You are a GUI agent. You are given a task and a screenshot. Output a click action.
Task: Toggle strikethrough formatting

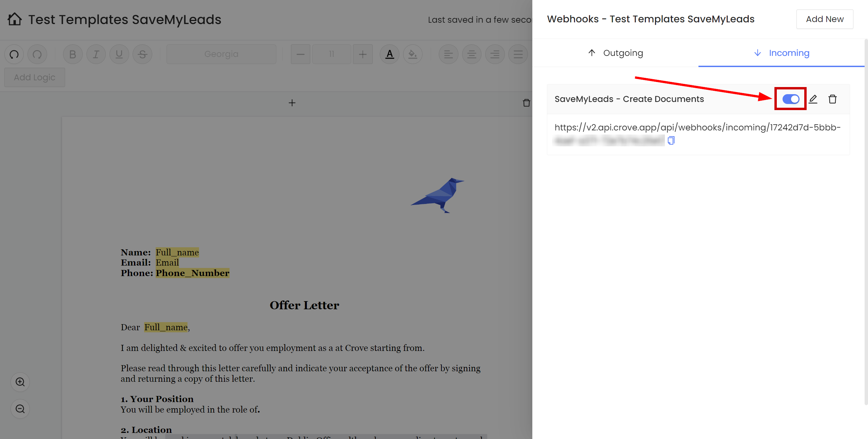pos(142,54)
